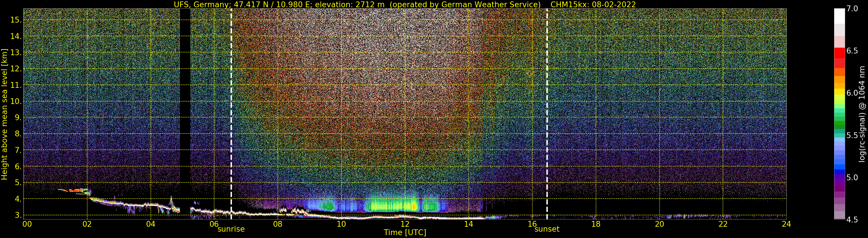This screenshot has width=868, height=238.
Task: Click the colorbar value label '6.5'
Action: click(852, 51)
